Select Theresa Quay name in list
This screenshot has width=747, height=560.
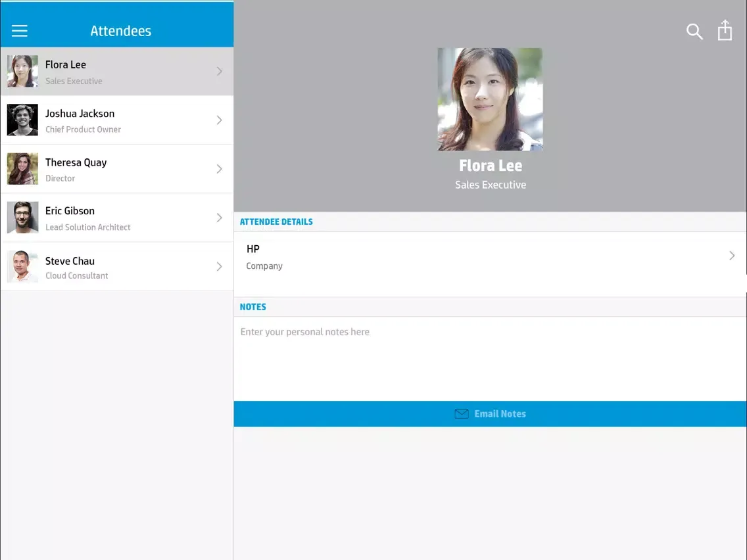[x=76, y=162]
